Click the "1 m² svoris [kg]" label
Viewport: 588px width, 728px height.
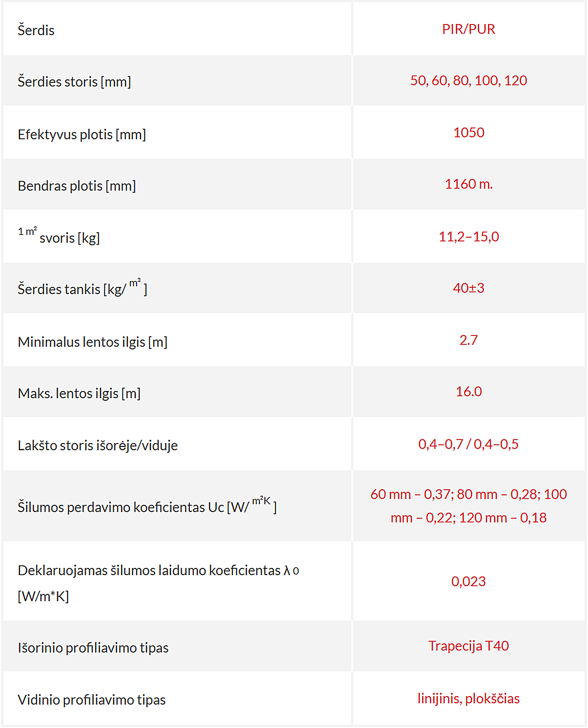pyautogui.click(x=59, y=237)
